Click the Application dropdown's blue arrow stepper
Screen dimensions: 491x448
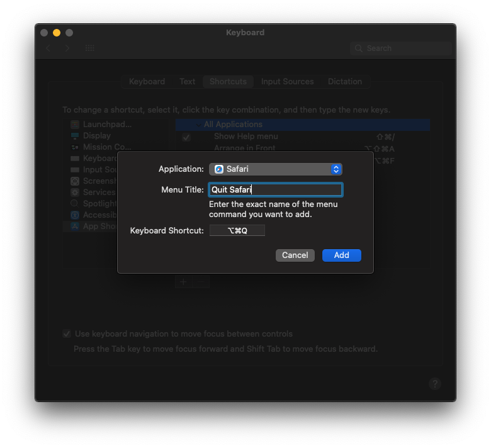coord(336,169)
